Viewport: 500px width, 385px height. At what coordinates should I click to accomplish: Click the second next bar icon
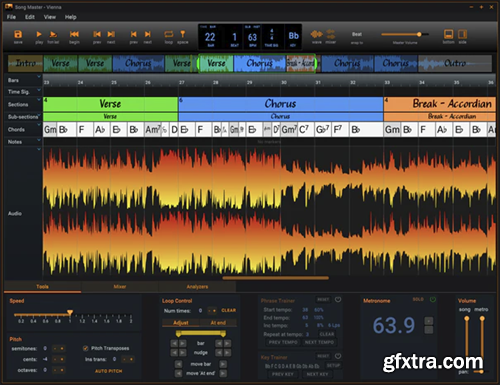pyautogui.click(x=148, y=34)
